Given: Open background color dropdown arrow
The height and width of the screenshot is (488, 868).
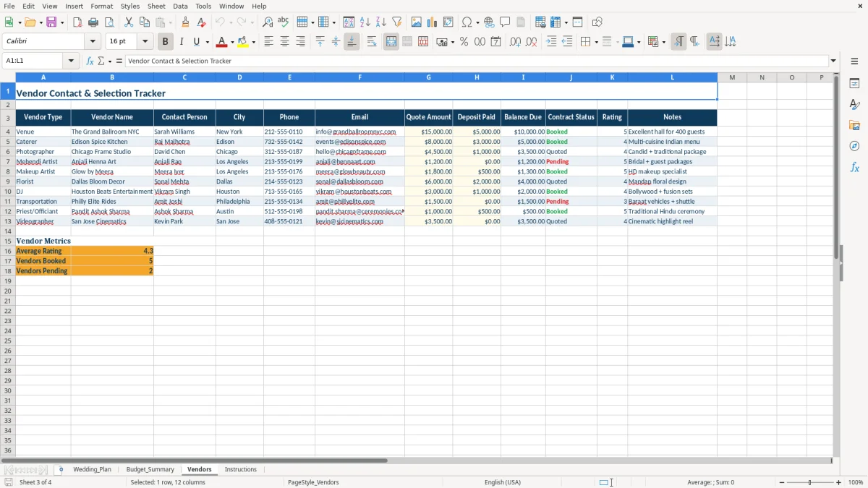Looking at the screenshot, I should coord(253,42).
